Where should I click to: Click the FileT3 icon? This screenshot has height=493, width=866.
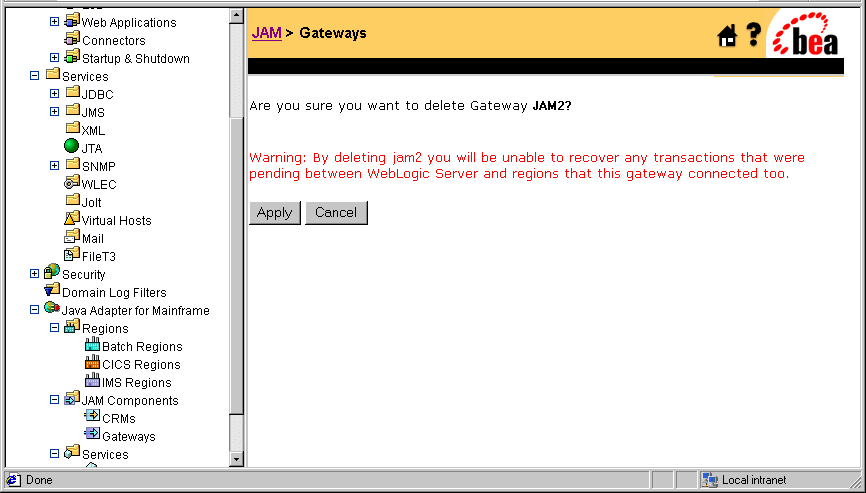(72, 254)
